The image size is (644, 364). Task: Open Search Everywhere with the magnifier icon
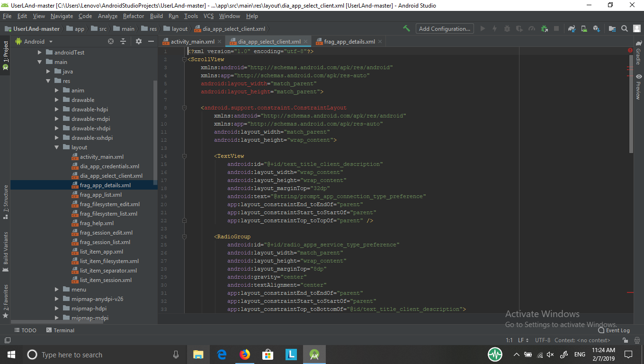click(625, 28)
